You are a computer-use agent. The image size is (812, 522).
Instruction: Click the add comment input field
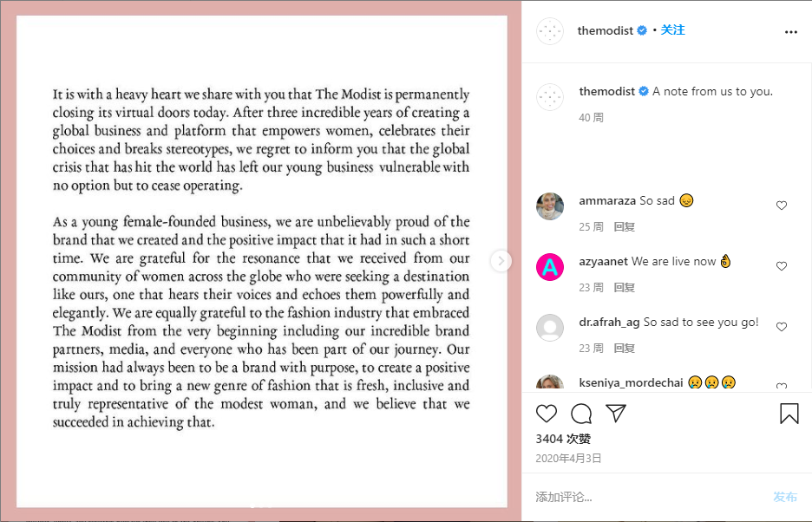(642, 497)
